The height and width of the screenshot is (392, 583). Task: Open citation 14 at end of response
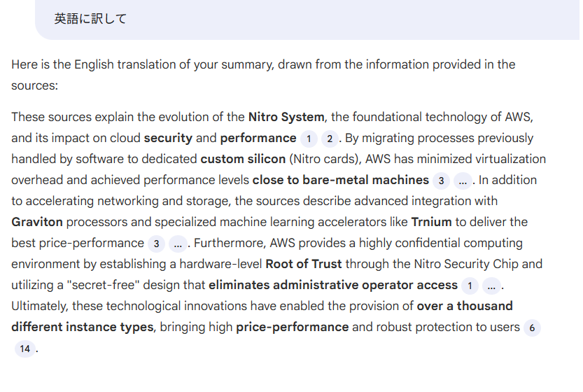[x=25, y=349]
